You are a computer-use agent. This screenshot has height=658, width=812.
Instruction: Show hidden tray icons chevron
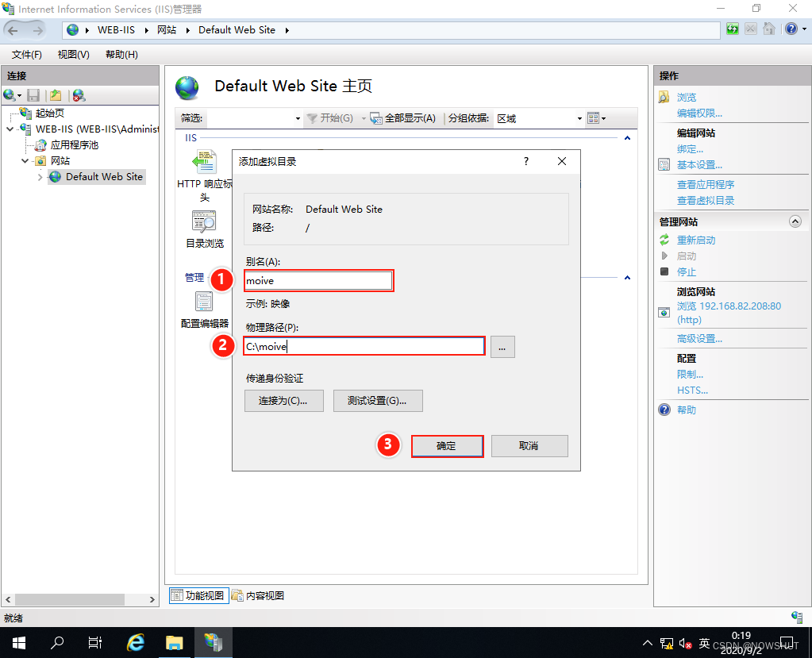648,644
